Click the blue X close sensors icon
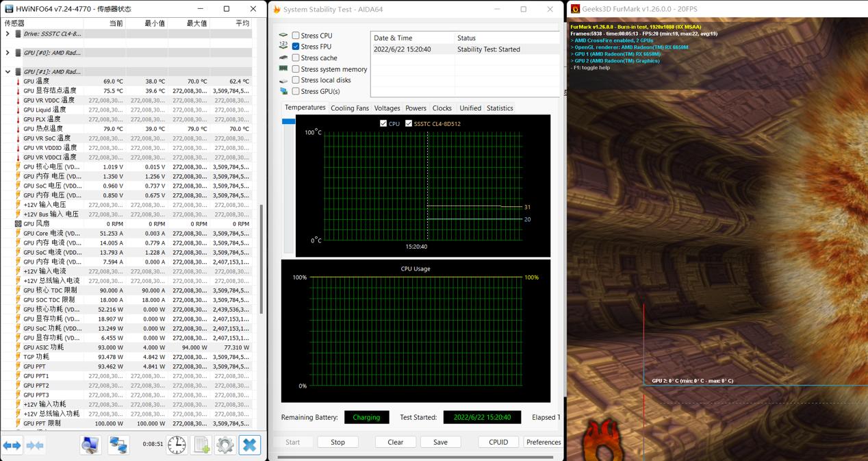868x461 pixels. pyautogui.click(x=250, y=445)
